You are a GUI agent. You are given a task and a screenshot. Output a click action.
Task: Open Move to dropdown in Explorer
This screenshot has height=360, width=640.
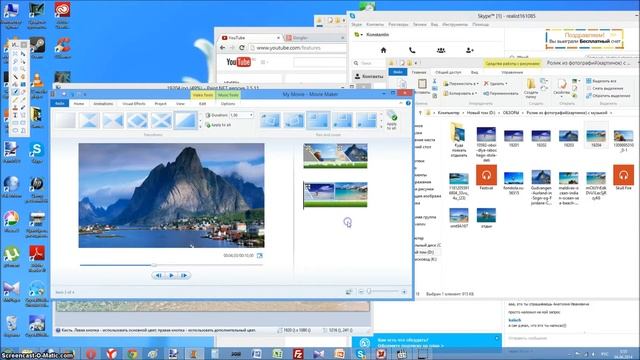[x=461, y=84]
